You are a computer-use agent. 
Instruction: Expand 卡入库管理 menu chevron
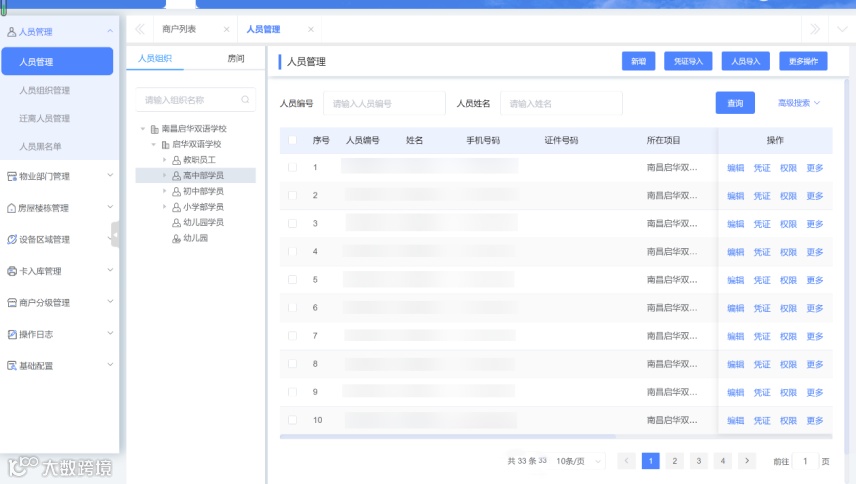110,270
